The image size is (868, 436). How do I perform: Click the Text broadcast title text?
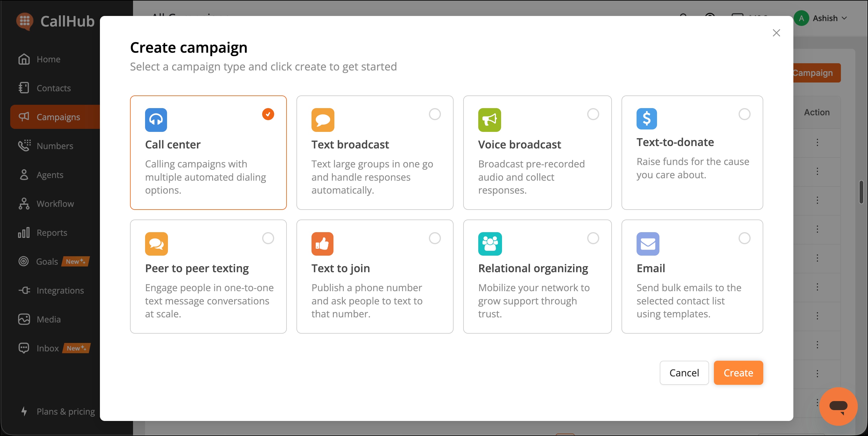tap(350, 144)
